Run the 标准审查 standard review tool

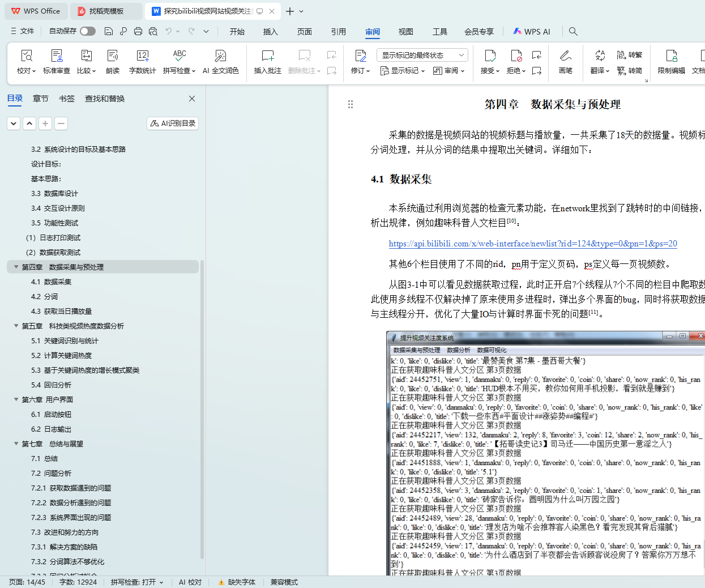click(x=57, y=56)
